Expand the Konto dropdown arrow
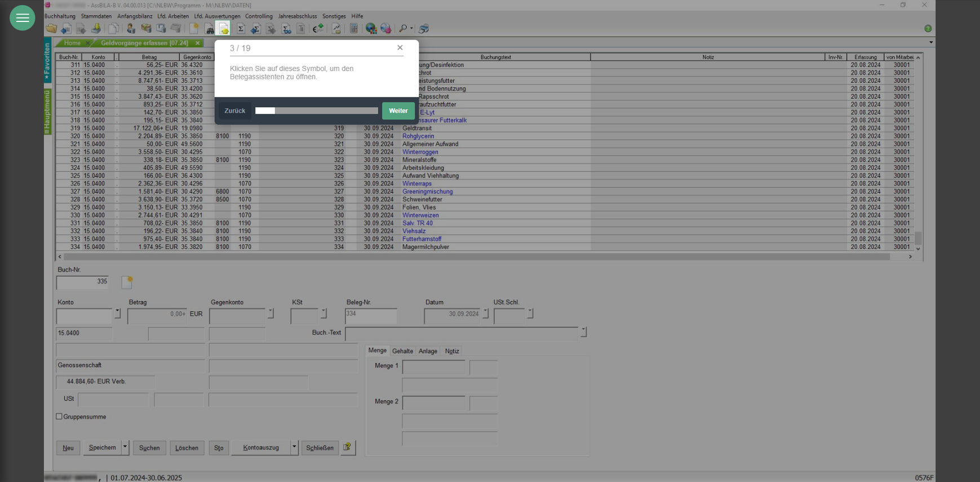 coord(117,313)
